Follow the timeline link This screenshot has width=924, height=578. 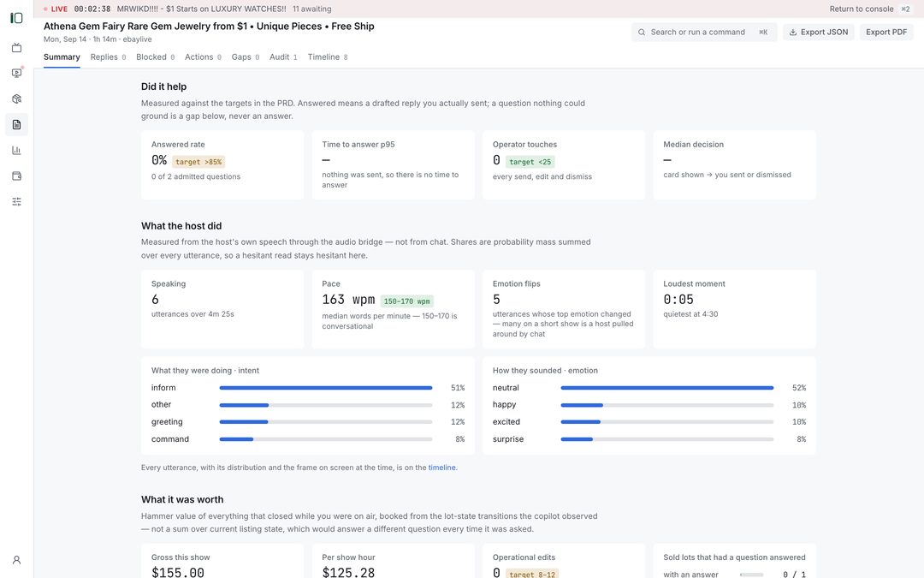442,468
